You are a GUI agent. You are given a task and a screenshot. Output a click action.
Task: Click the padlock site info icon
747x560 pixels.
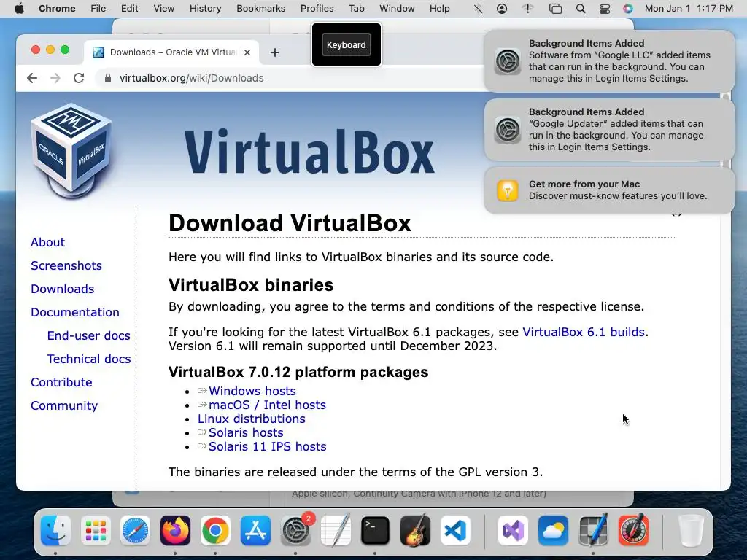pos(108,78)
